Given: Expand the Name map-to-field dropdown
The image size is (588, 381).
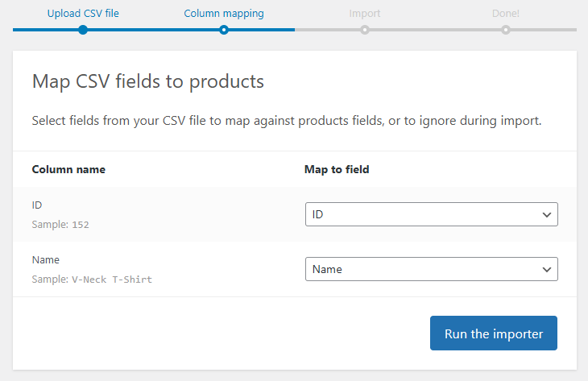Looking at the screenshot, I should [x=431, y=269].
